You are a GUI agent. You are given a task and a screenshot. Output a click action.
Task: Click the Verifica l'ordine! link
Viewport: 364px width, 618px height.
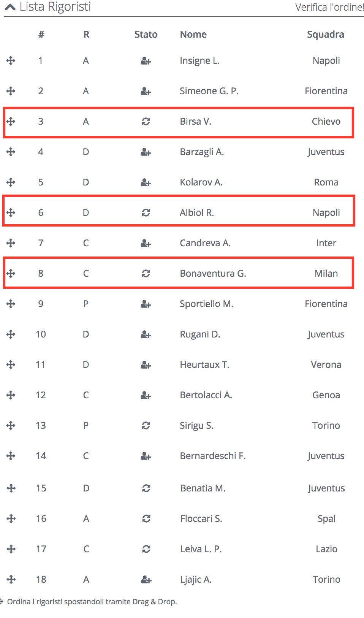329,7
